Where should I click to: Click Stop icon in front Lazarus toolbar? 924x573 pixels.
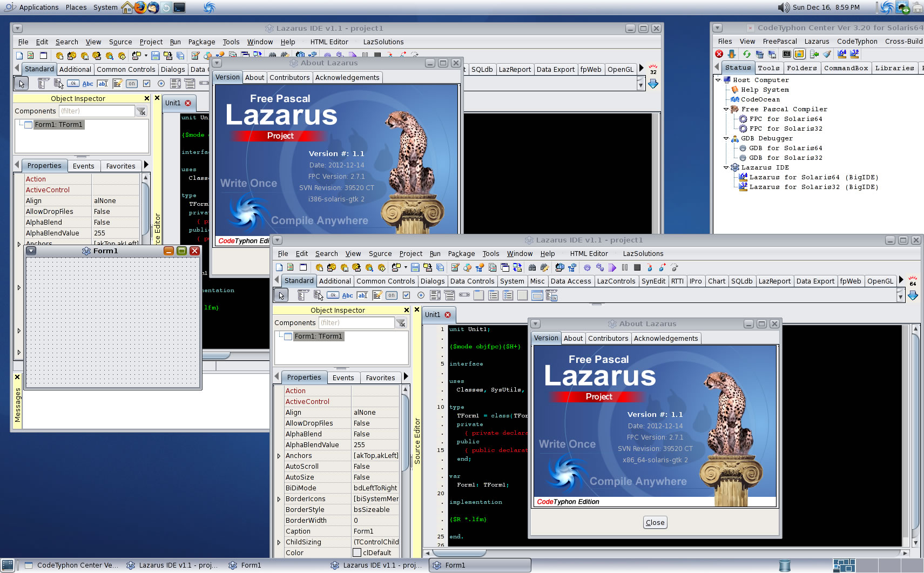(x=637, y=267)
